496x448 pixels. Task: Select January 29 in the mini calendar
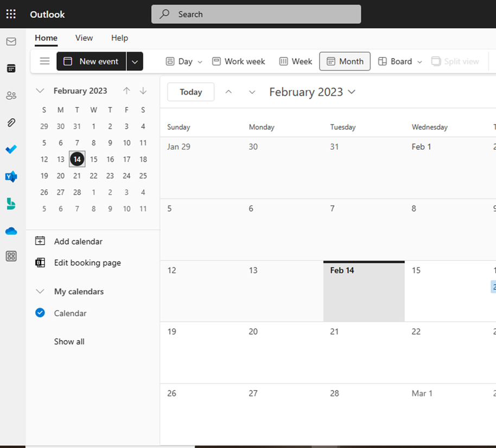(44, 126)
